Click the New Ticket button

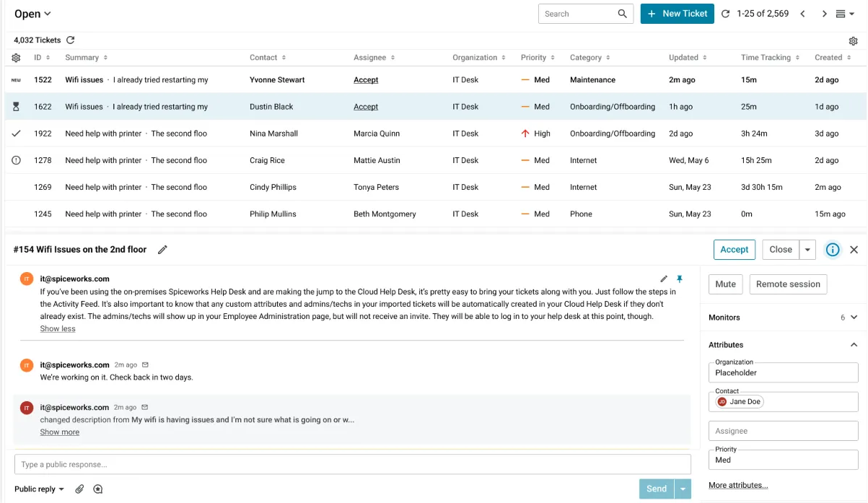[677, 14]
